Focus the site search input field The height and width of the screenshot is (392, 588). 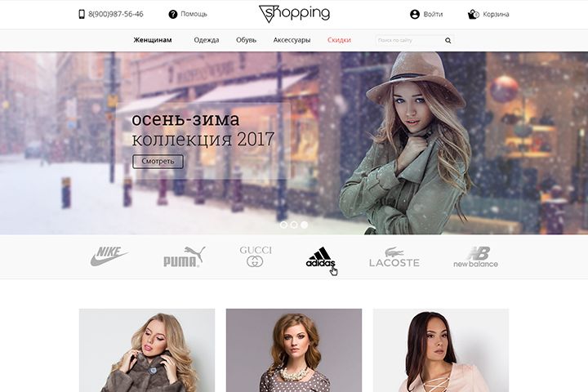[409, 40]
